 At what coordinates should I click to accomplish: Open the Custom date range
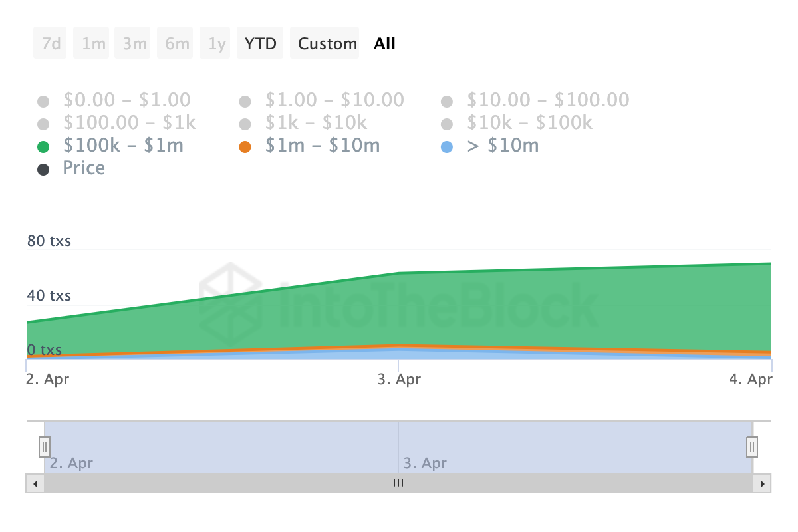327,43
